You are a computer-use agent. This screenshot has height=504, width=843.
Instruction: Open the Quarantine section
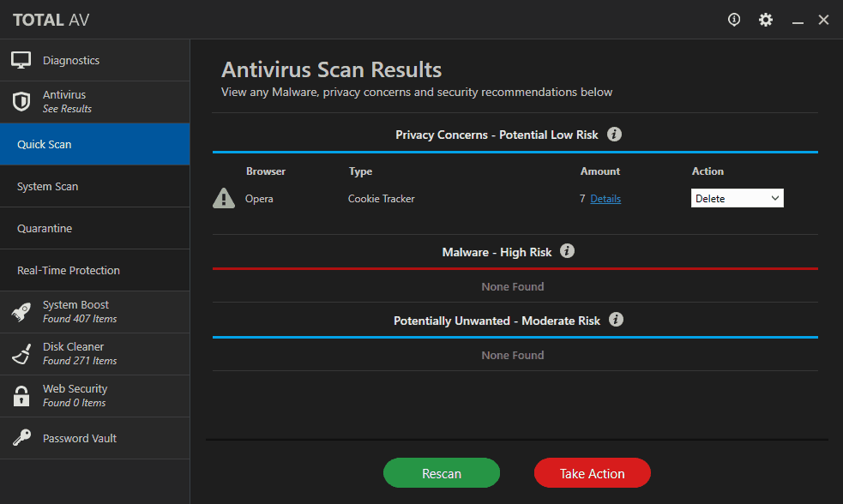tap(94, 228)
